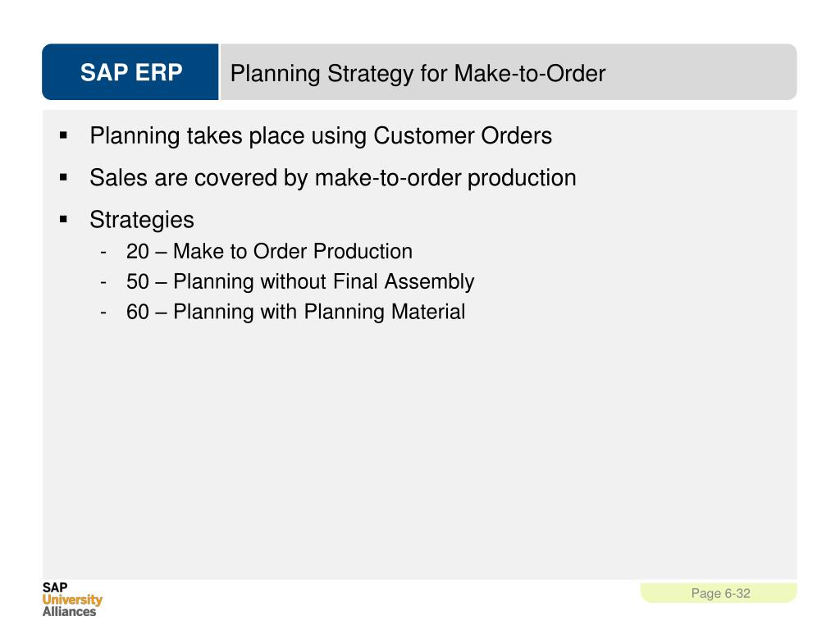Image resolution: width=840 pixels, height=630 pixels.
Task: Select the slide title Planning Strategy for Make-to-Order
Action: 418,73
